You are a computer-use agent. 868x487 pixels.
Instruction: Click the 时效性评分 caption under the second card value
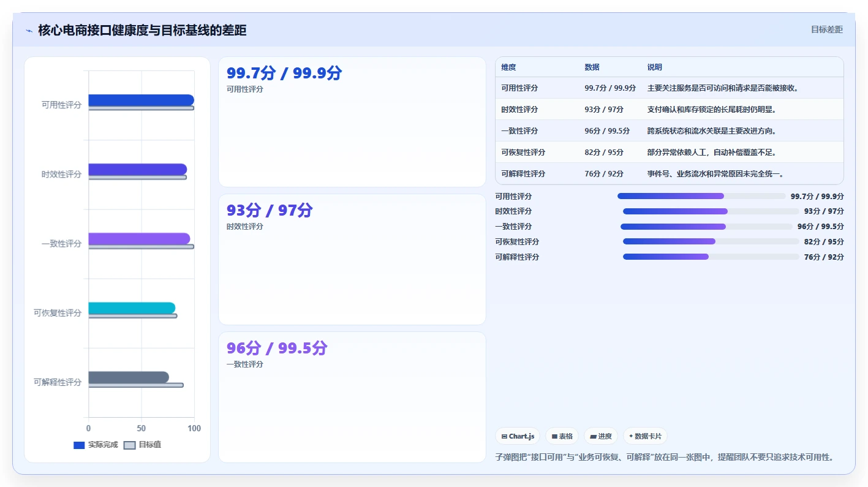coord(245,227)
